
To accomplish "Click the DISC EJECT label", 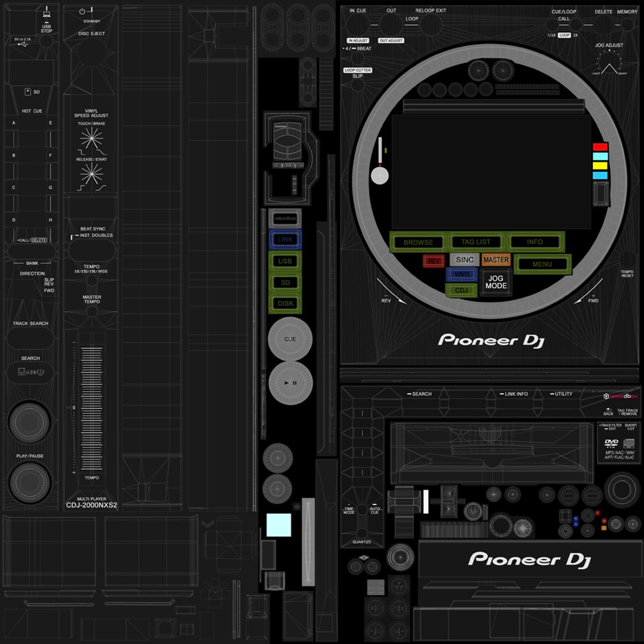I will pos(92,33).
